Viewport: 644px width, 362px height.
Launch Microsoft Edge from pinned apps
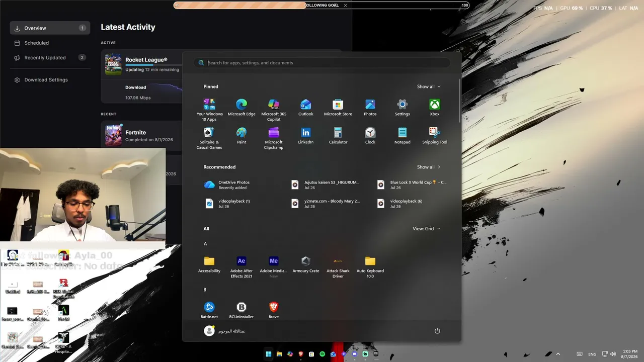click(242, 107)
